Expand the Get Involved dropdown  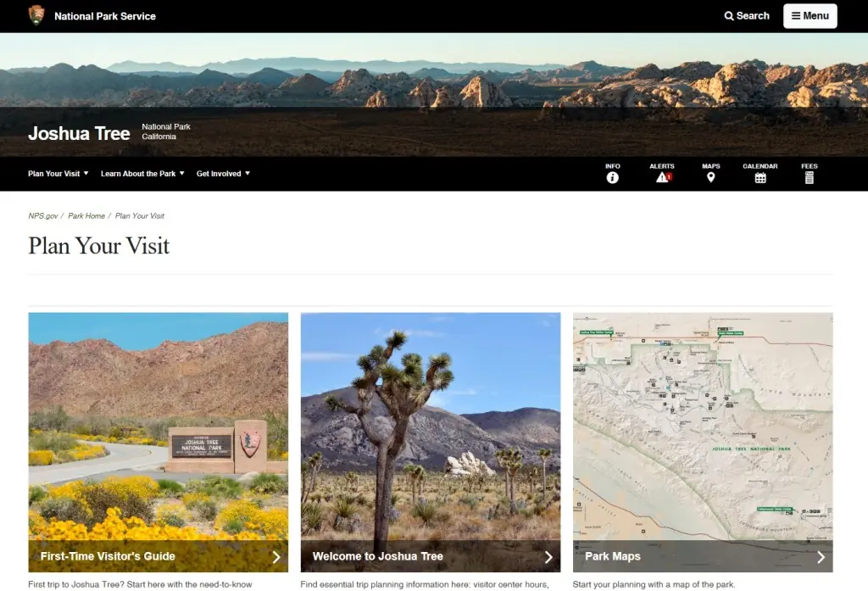pyautogui.click(x=223, y=173)
